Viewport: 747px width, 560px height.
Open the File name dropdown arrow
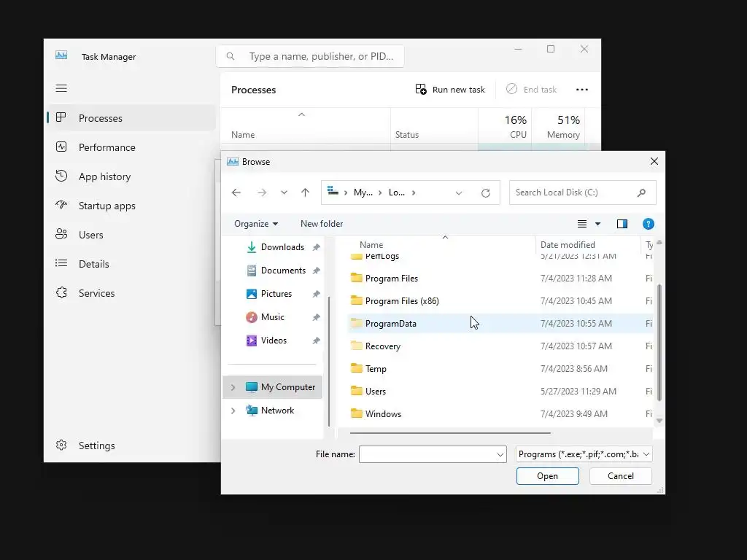(500, 455)
